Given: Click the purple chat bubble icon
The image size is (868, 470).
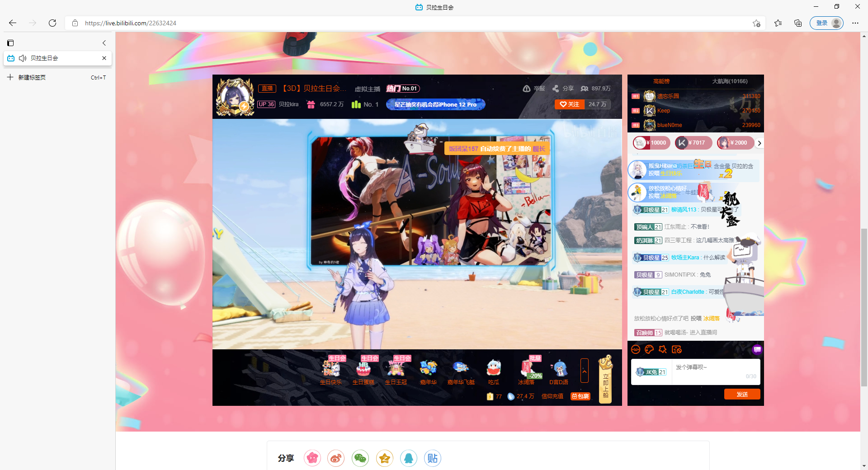Looking at the screenshot, I should pos(757,349).
